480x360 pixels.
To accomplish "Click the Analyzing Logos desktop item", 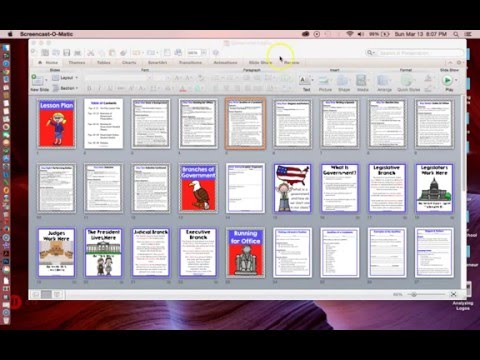I will (x=463, y=306).
